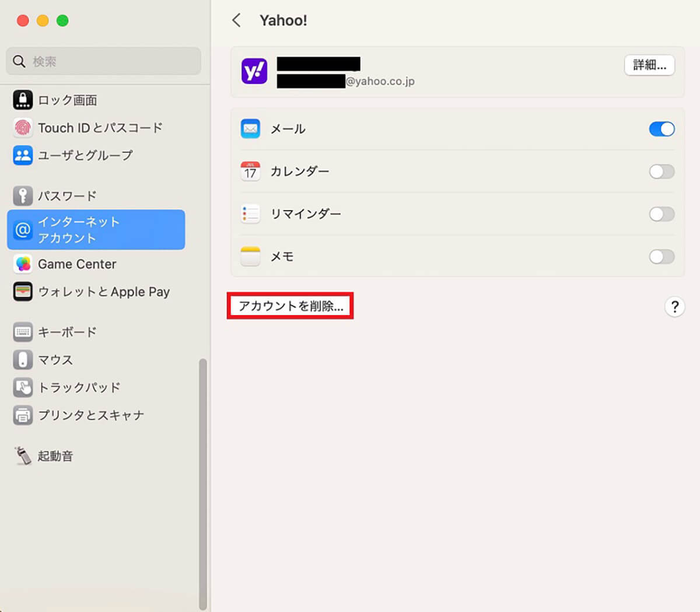Click the プリンタとスキャナ label
700x612 pixels.
(91, 415)
